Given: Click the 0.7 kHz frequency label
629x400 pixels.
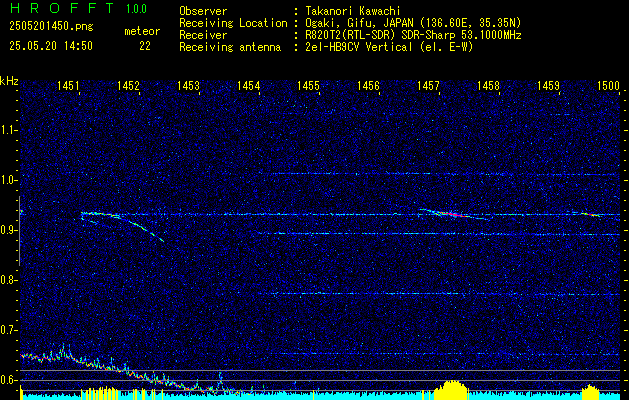Looking at the screenshot, I should coord(8,330).
